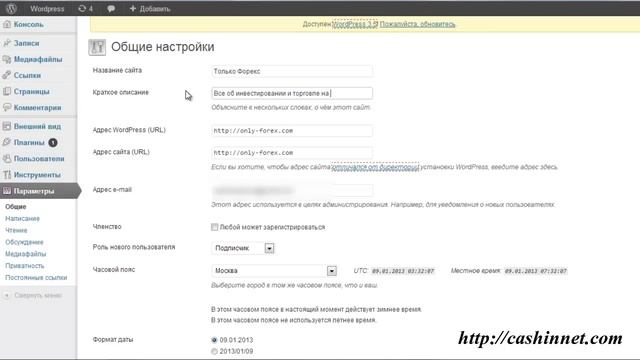Open the Комментарии menu item
The width and height of the screenshot is (640, 360).
pos(38,107)
